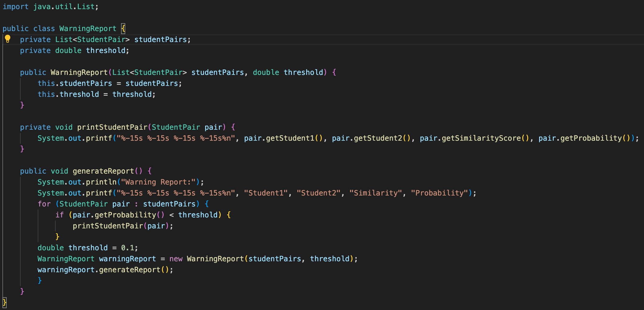Click the format string "%-15s %-15s %-15s %-15s%n"
The height and width of the screenshot is (310, 644).
(x=176, y=138)
